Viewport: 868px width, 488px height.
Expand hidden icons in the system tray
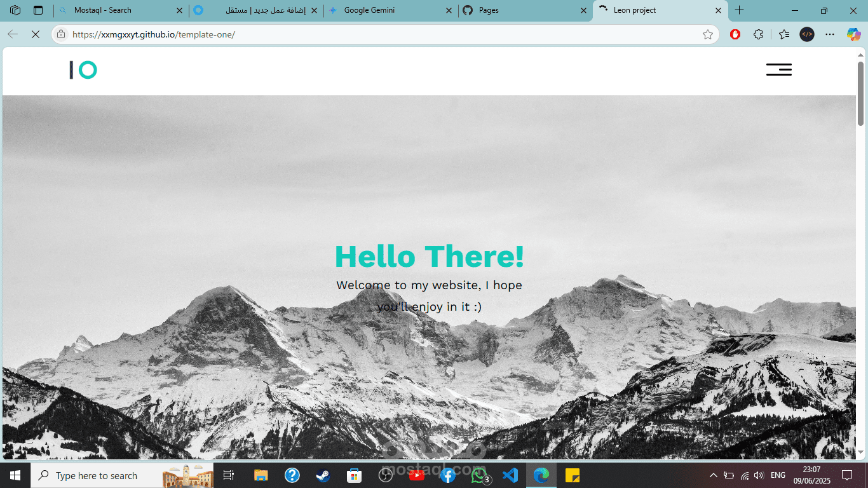[x=713, y=475]
